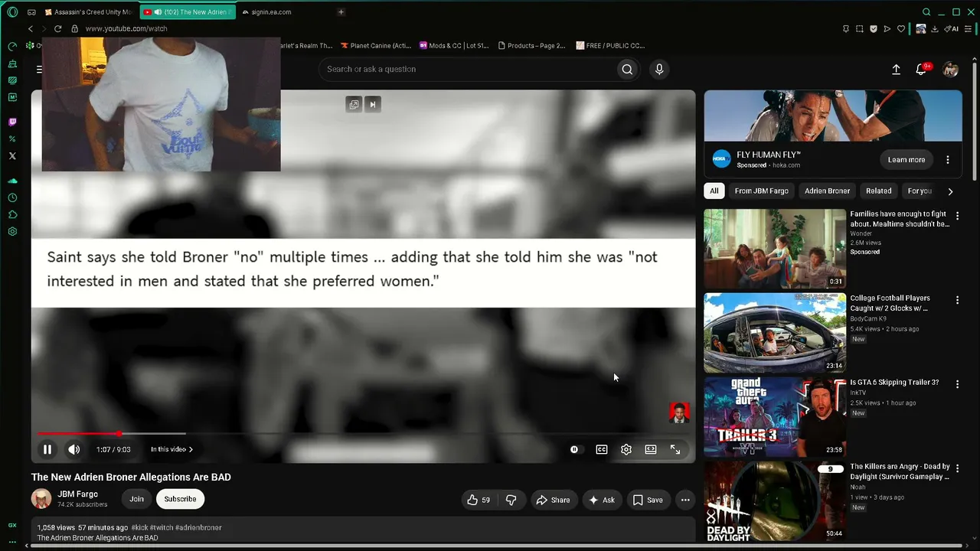Open the Aria AI assistant icon
This screenshot has height=551, width=980.
click(952, 28)
